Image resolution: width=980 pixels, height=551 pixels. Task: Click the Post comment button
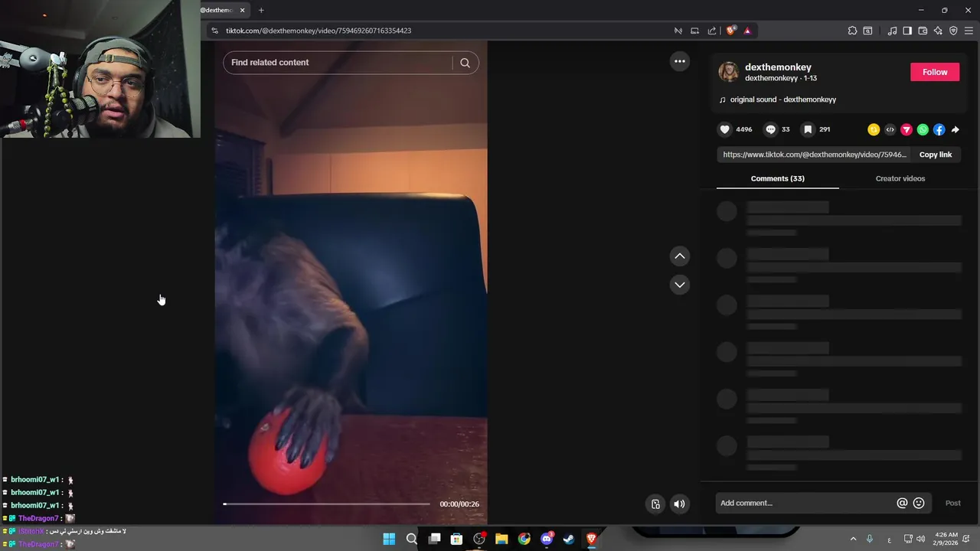tap(952, 503)
